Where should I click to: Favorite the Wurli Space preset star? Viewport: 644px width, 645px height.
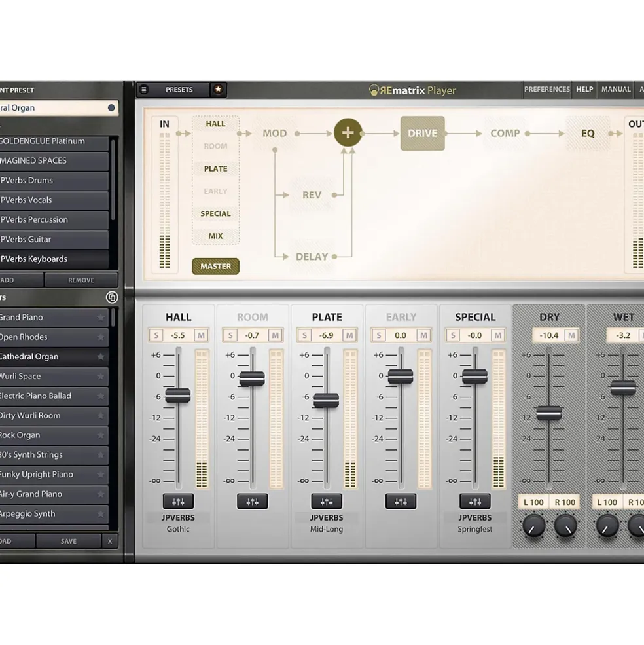(100, 377)
